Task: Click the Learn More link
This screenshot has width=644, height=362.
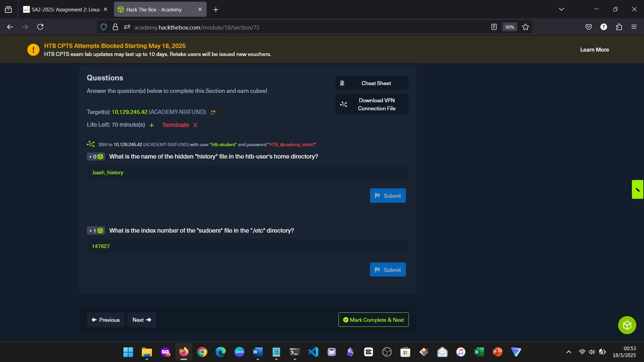Action: click(594, 49)
